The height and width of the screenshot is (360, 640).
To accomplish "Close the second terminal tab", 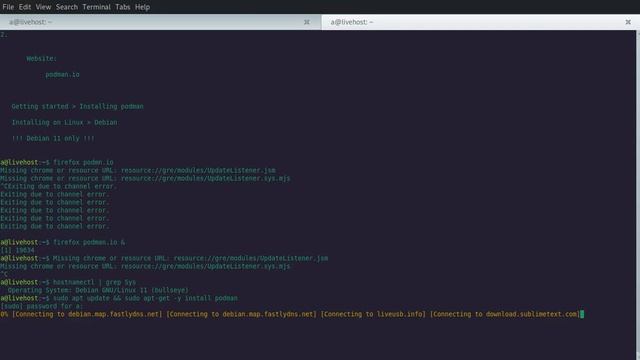I will tap(628, 22).
